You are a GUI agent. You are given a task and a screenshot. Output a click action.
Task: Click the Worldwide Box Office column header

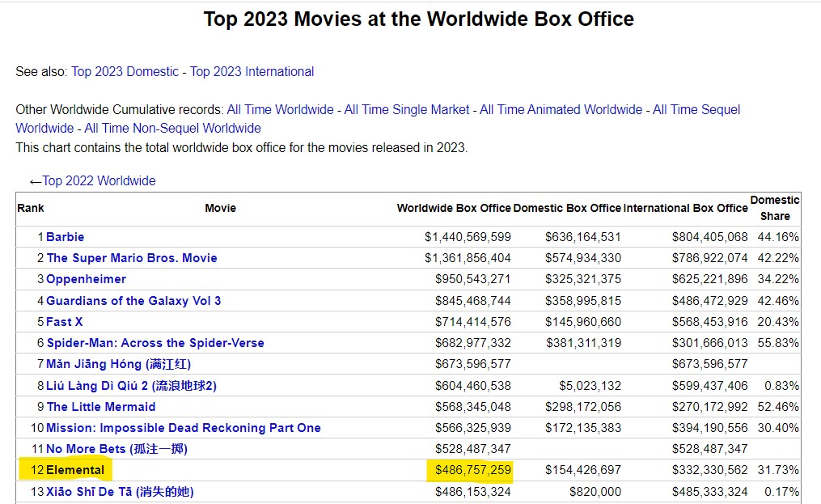click(453, 209)
